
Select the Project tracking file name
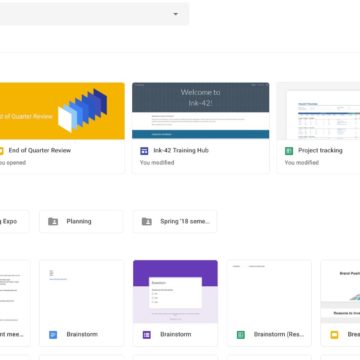coord(320,150)
